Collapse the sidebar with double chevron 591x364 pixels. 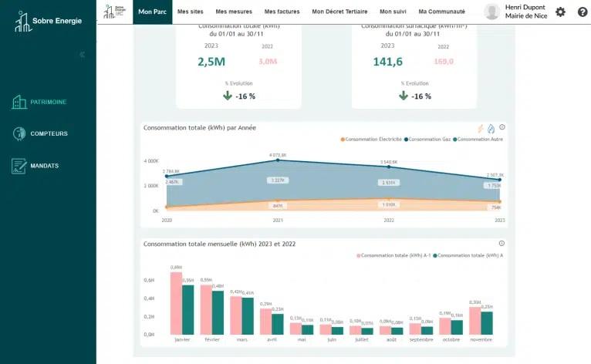[x=83, y=55]
